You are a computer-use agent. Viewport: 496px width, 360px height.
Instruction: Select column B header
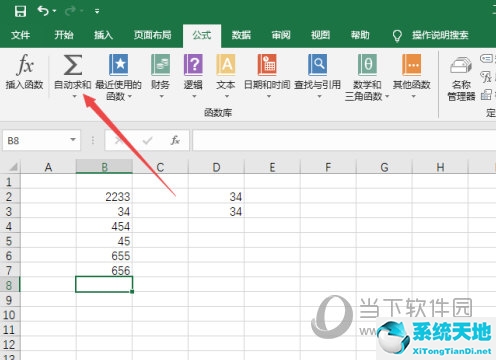pos(104,167)
